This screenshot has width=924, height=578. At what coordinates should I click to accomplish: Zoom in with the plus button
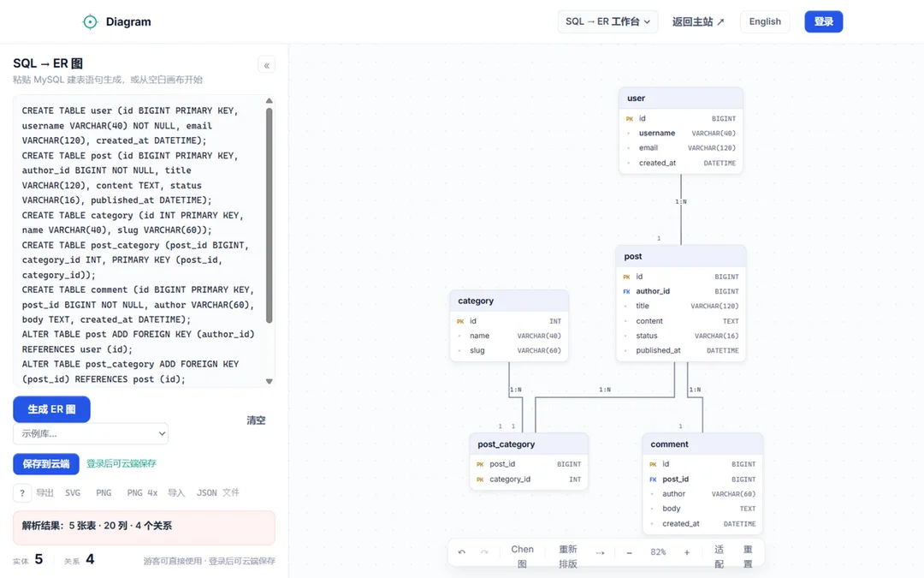tap(686, 552)
